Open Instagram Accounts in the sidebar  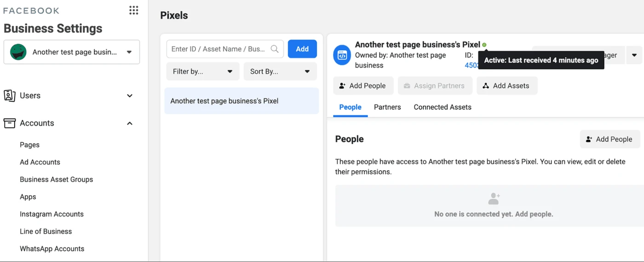tap(52, 214)
